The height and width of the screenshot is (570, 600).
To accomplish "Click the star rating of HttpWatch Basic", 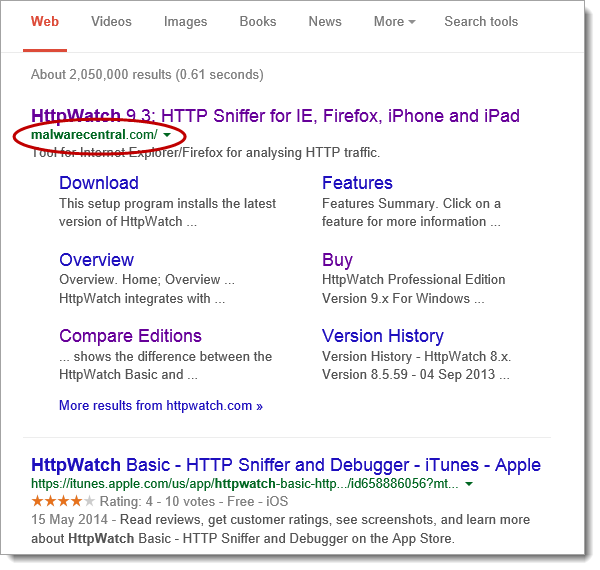I will (x=63, y=501).
